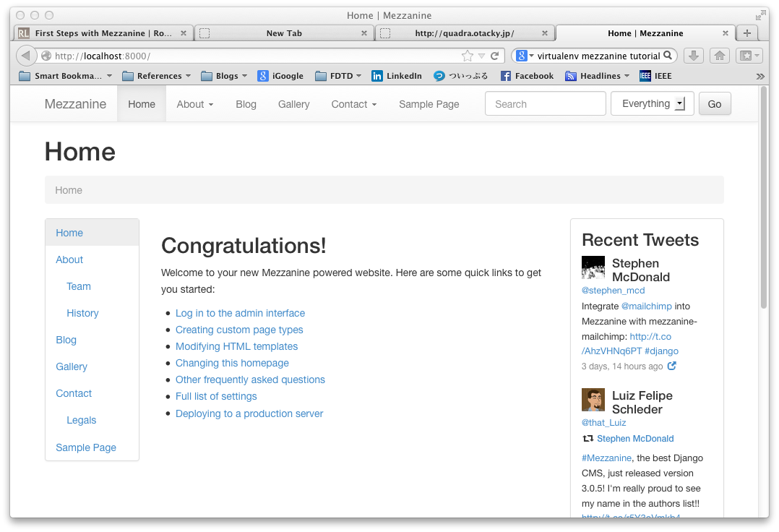Show more bookmarks via overflow chevron

point(760,76)
